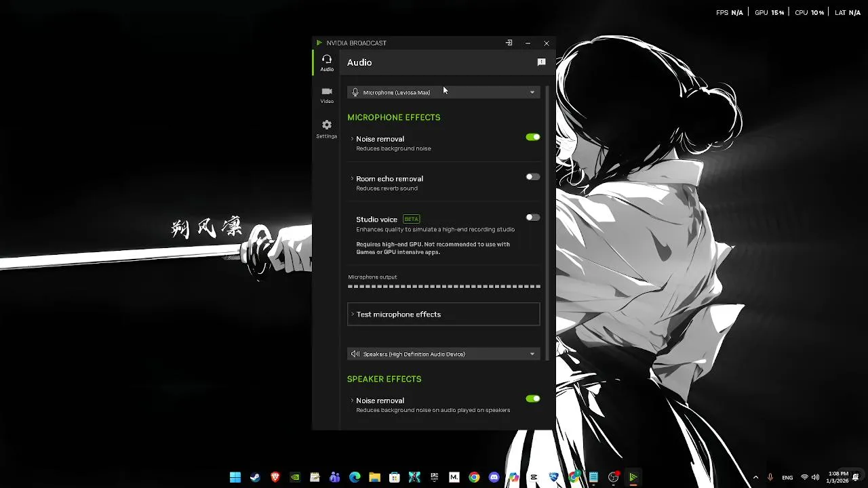The width and height of the screenshot is (868, 488).
Task: Open the Audio section in the sidebar
Action: click(327, 63)
